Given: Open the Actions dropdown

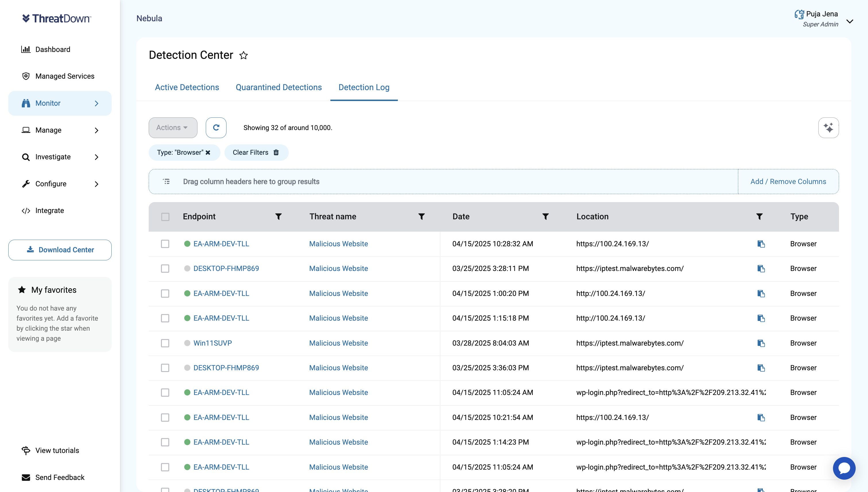Looking at the screenshot, I should pos(173,127).
